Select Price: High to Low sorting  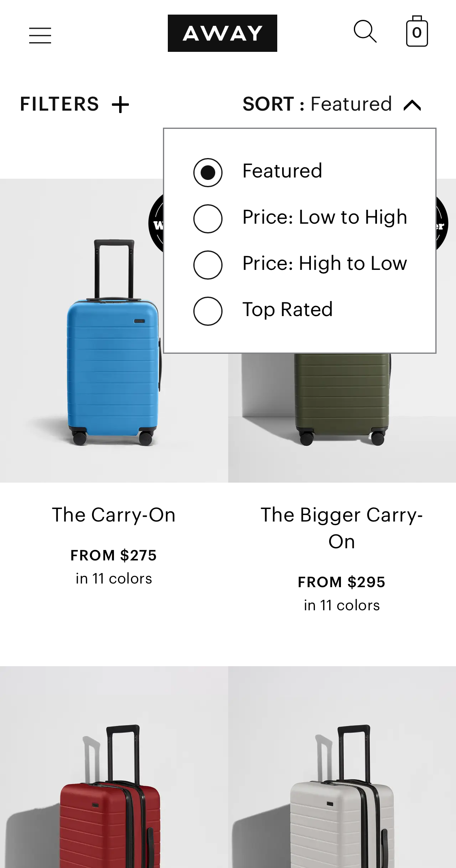pos(208,265)
